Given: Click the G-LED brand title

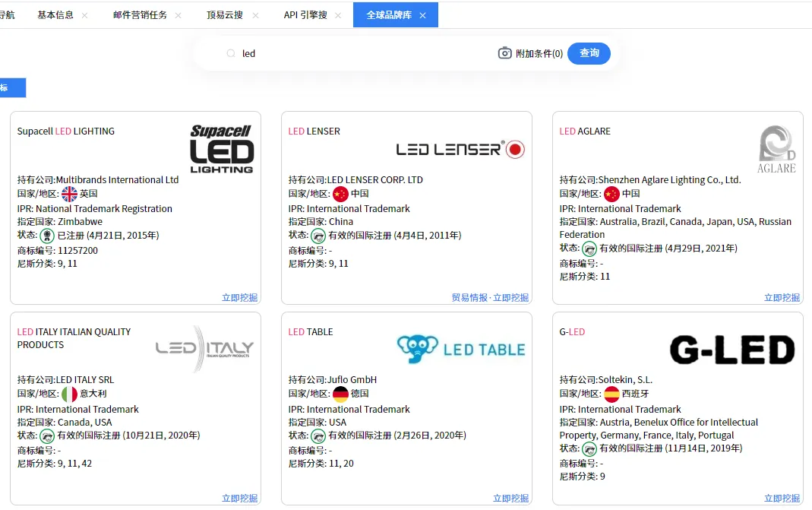Looking at the screenshot, I should click(572, 331).
